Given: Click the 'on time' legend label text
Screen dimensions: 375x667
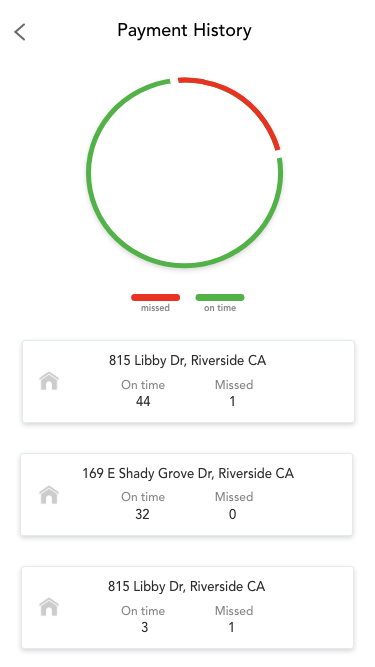Looking at the screenshot, I should (220, 308).
